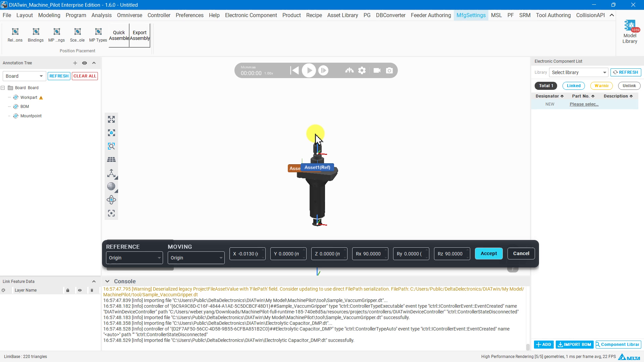This screenshot has height=362, width=644.
Task: Click the layer delete trash icon
Action: tap(92, 290)
